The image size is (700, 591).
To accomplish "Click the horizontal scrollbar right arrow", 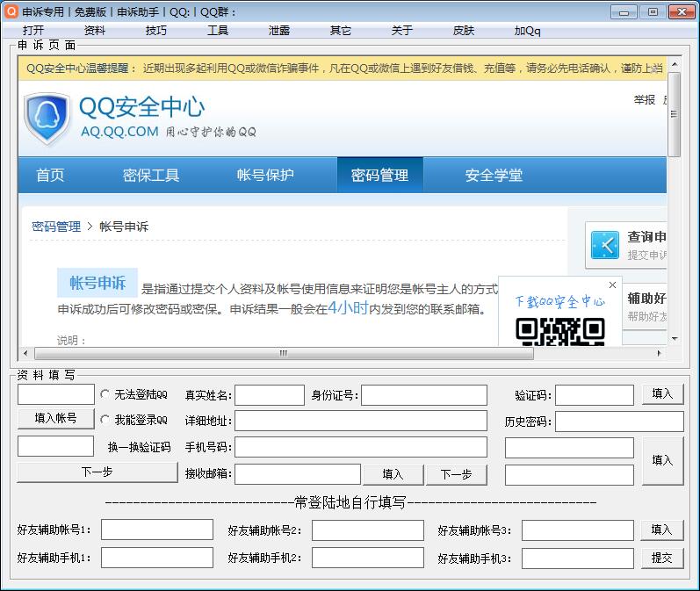I will click(x=659, y=353).
